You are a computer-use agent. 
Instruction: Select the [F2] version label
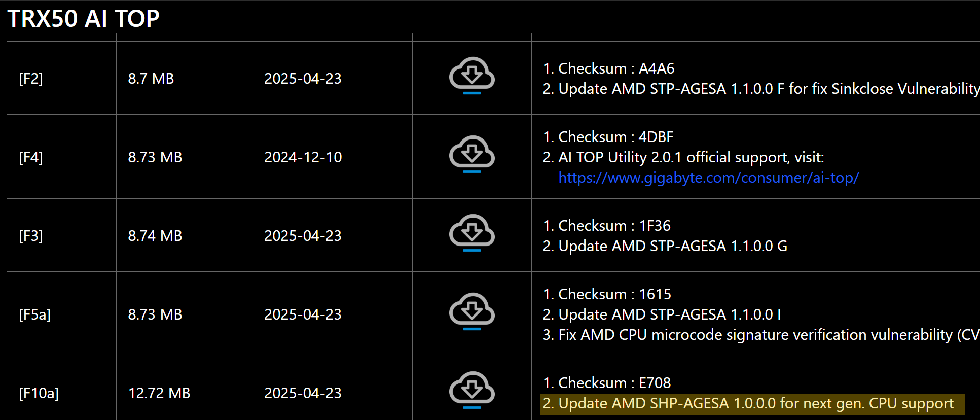[x=31, y=79]
